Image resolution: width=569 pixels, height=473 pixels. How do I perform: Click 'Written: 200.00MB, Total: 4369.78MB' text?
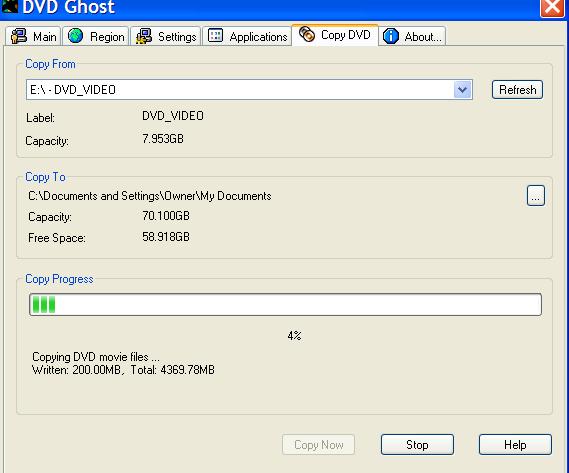123,370
